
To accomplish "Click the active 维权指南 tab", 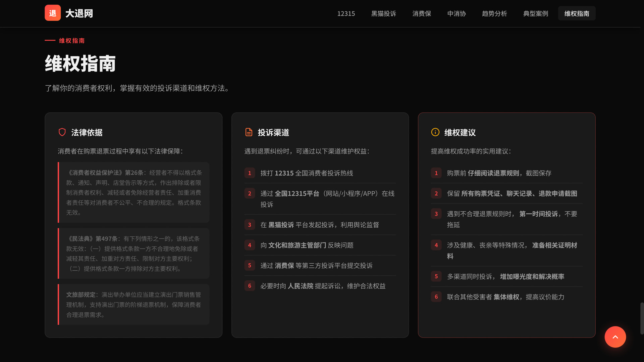I will 577,13.
